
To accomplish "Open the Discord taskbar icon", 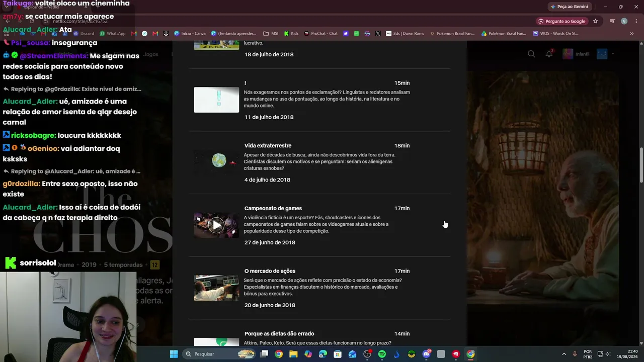I will 427,354.
